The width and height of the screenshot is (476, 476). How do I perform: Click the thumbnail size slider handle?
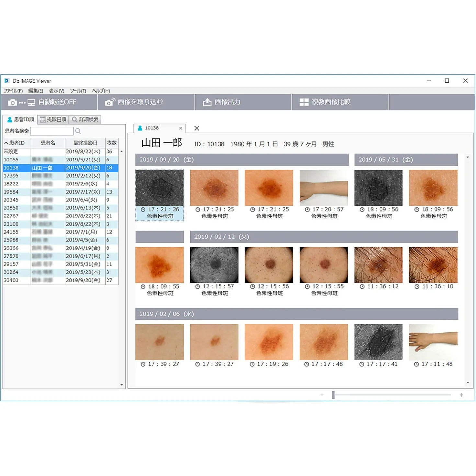tap(333, 395)
